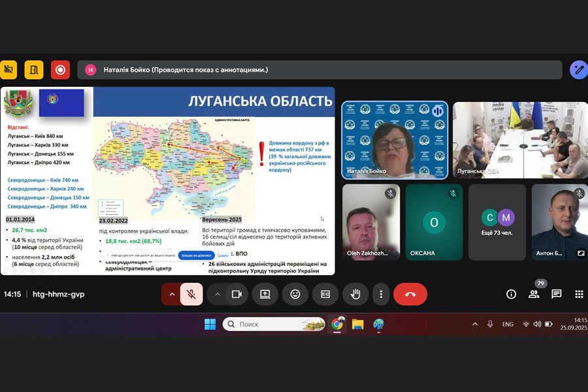Open activities grid icon
This screenshot has width=588, height=392.
tap(579, 294)
